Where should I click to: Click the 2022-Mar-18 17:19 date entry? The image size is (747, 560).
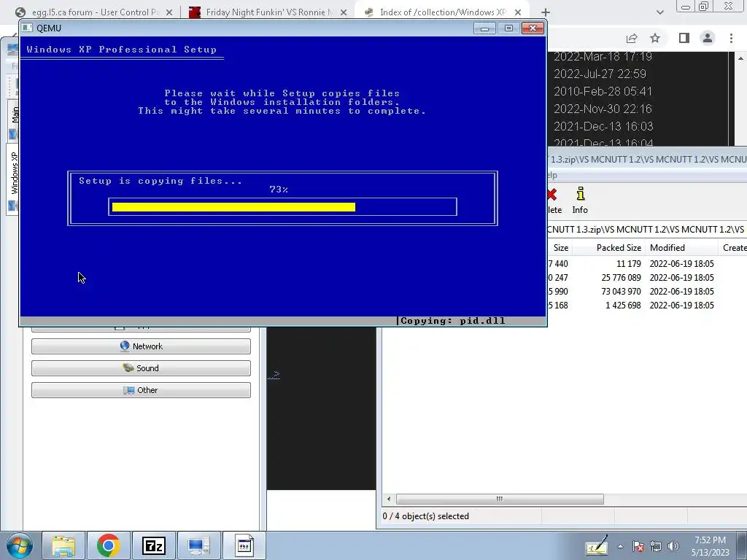[603, 57]
